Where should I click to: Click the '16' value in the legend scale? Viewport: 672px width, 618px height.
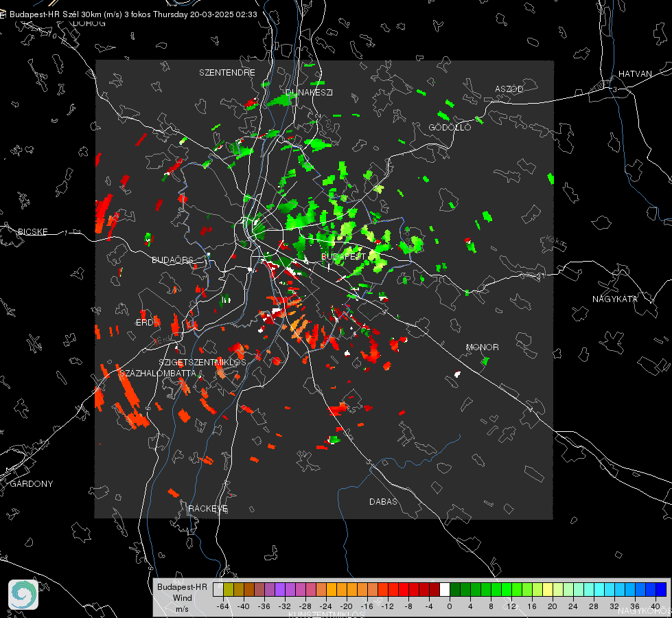[532, 606]
